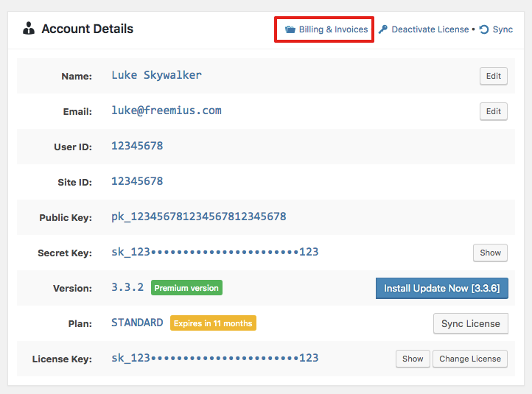
Task: Click the Change License button
Action: point(469,359)
